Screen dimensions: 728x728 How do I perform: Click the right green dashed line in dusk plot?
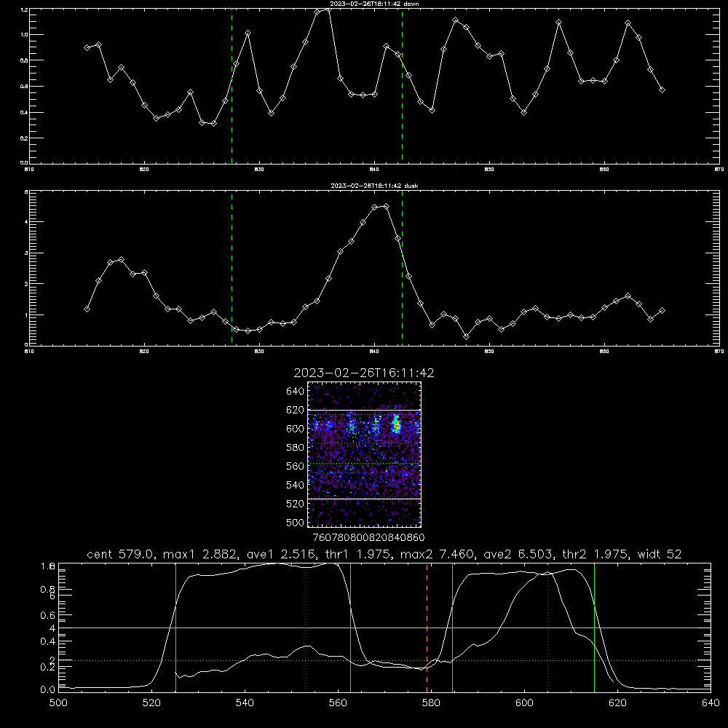point(402,268)
